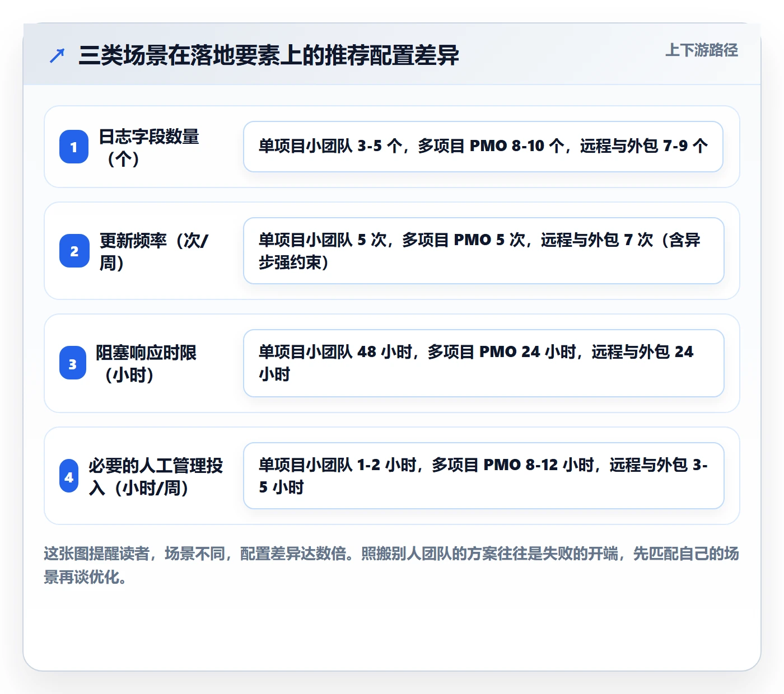
Task: Open the 上下游路径 label in the header
Action: pyautogui.click(x=702, y=50)
